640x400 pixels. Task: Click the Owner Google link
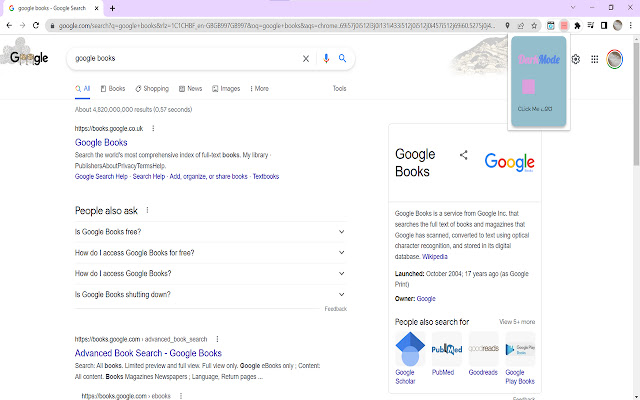[x=426, y=299]
